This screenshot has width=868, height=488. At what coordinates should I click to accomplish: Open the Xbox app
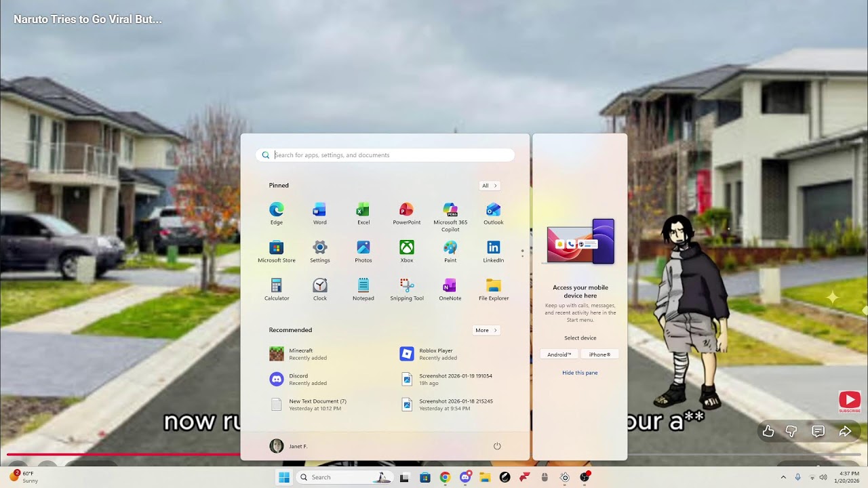pos(407,251)
